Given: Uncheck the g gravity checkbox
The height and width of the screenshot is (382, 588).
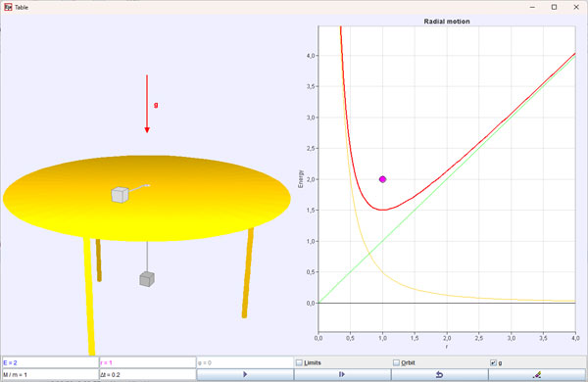Looking at the screenshot, I should [x=493, y=362].
